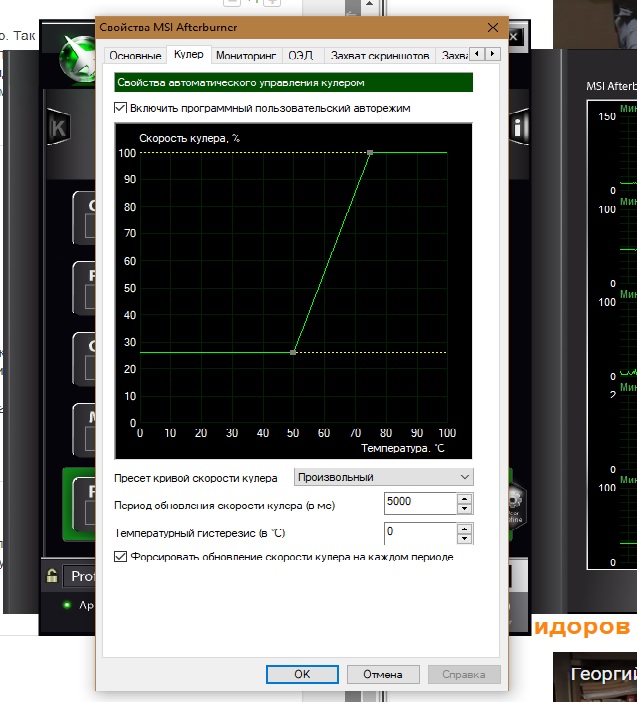Open the ОЭД tab
The image size is (637, 702).
pos(303,55)
